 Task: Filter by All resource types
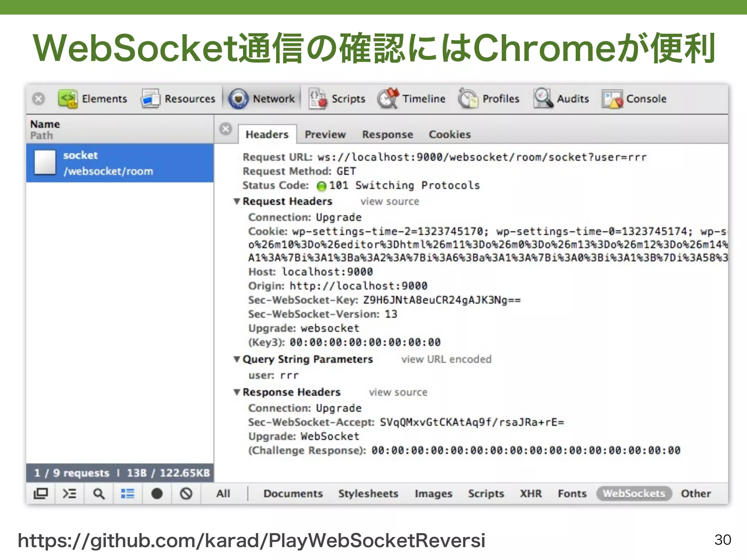223,494
